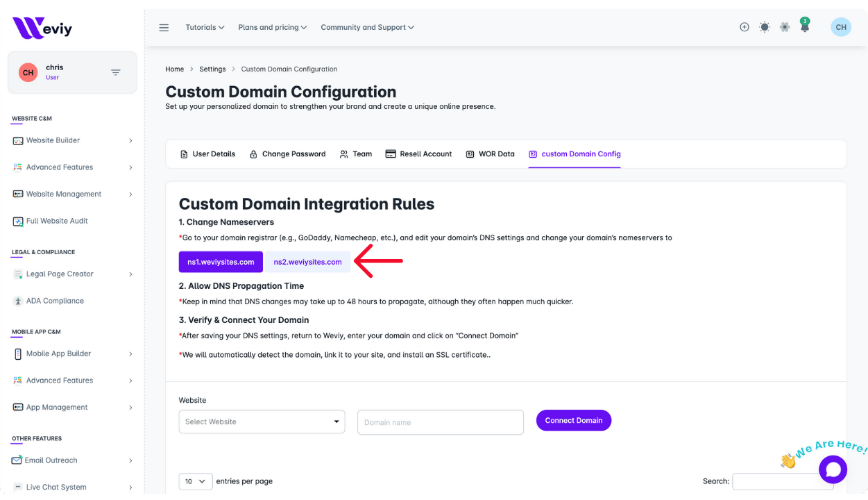Open the live chat bubble icon

(833, 469)
